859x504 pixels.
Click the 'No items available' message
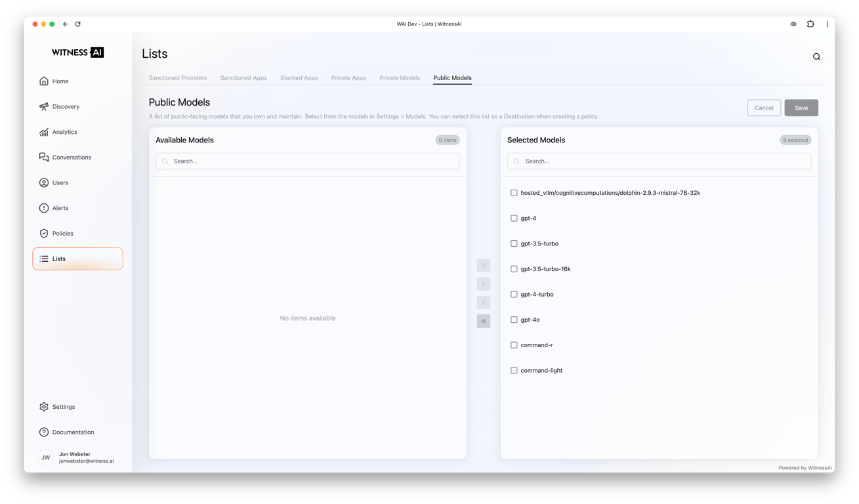(x=308, y=318)
